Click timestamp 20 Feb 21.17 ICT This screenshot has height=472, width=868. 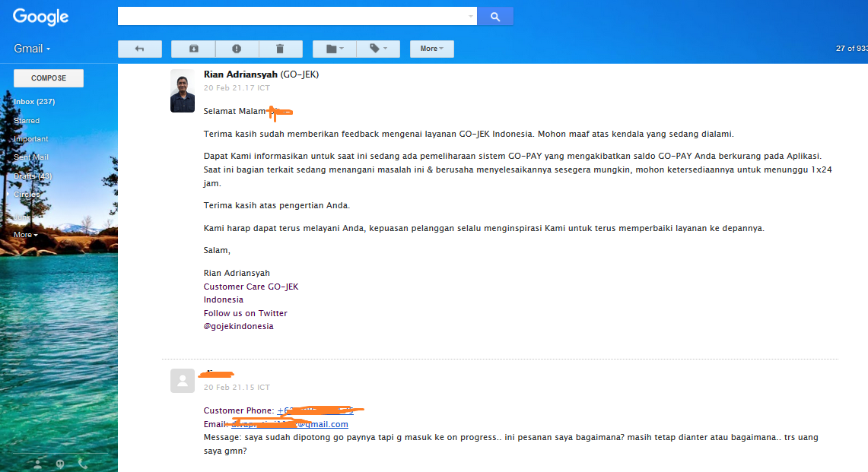pyautogui.click(x=237, y=88)
